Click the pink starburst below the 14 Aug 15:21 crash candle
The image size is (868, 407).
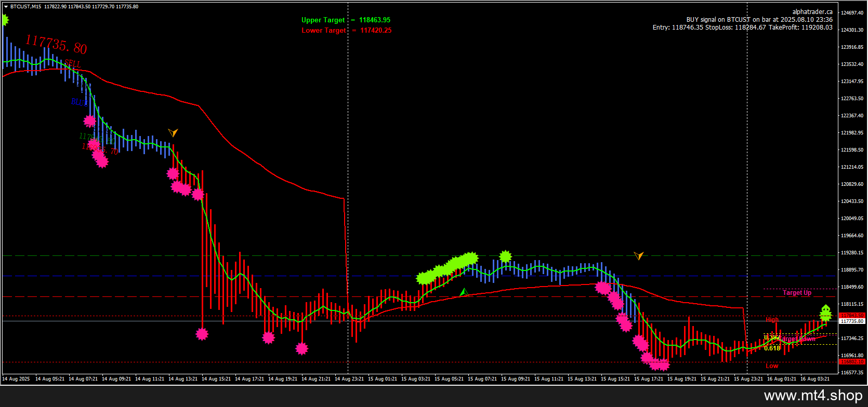[x=202, y=334]
